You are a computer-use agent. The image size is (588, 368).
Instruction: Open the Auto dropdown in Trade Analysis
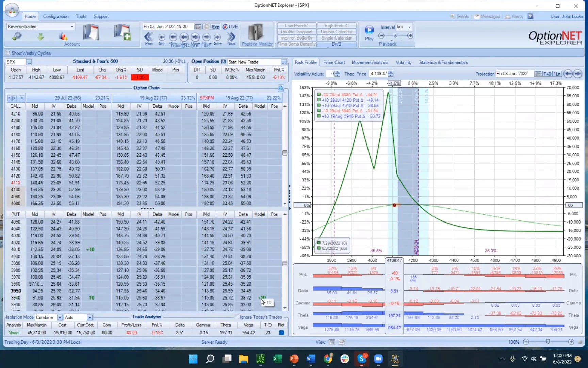(89, 317)
